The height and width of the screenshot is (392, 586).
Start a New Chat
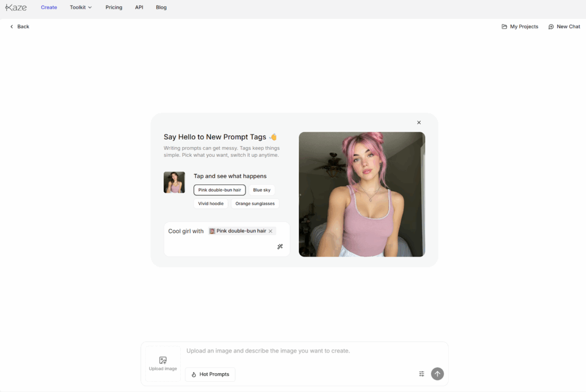pyautogui.click(x=564, y=27)
